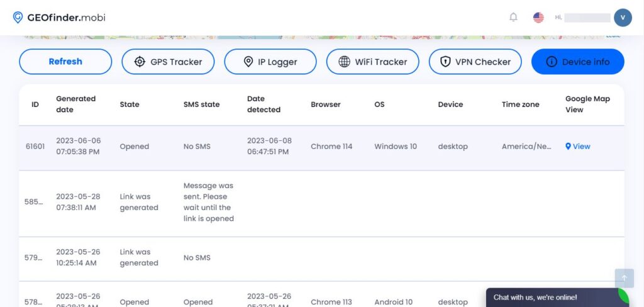The image size is (644, 307).
Task: Click the 'Device' column header
Action: click(x=450, y=104)
